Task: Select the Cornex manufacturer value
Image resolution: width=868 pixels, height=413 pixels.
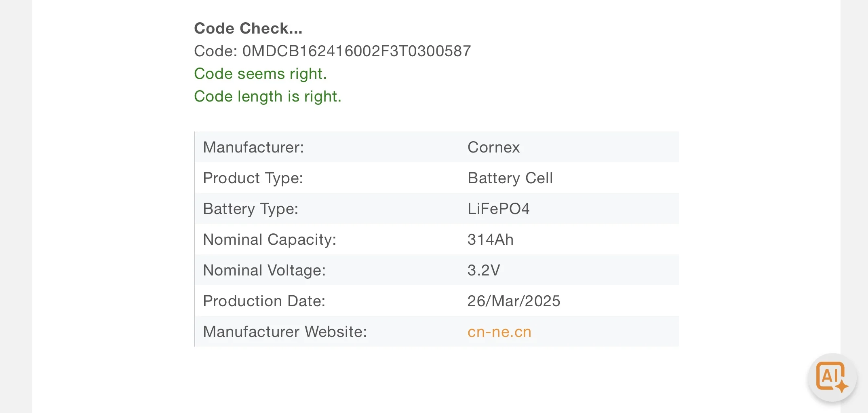Action: [x=493, y=147]
